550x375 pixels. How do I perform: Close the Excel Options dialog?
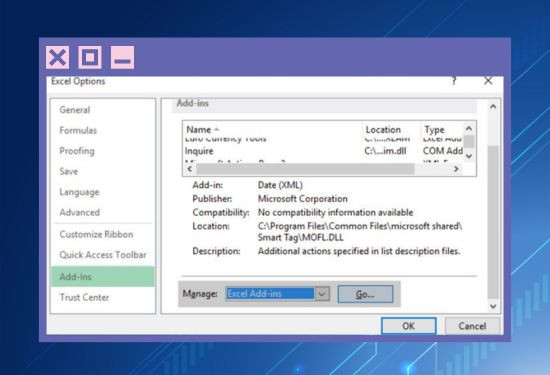pos(488,81)
